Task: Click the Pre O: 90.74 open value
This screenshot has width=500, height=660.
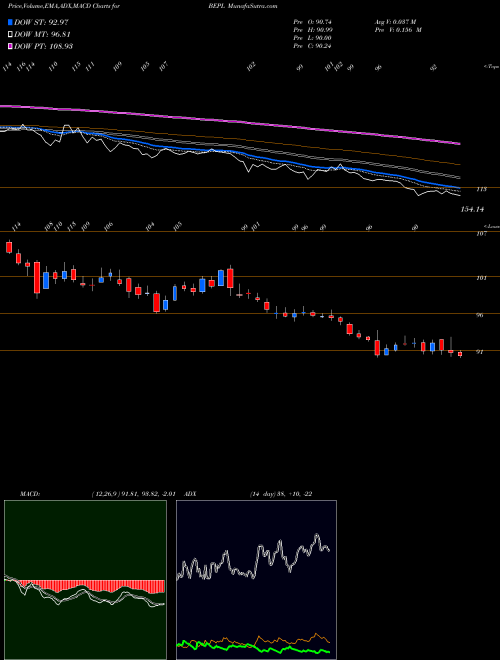Action: 313,21
